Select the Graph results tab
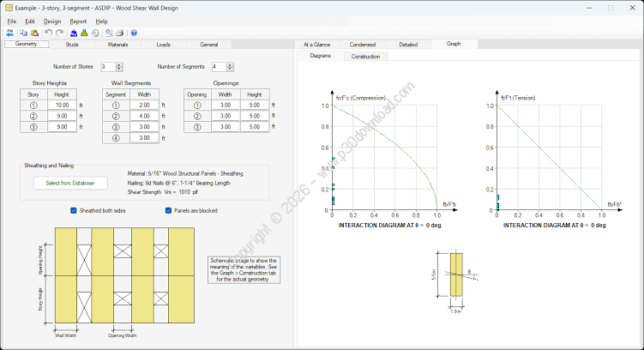 pos(454,44)
